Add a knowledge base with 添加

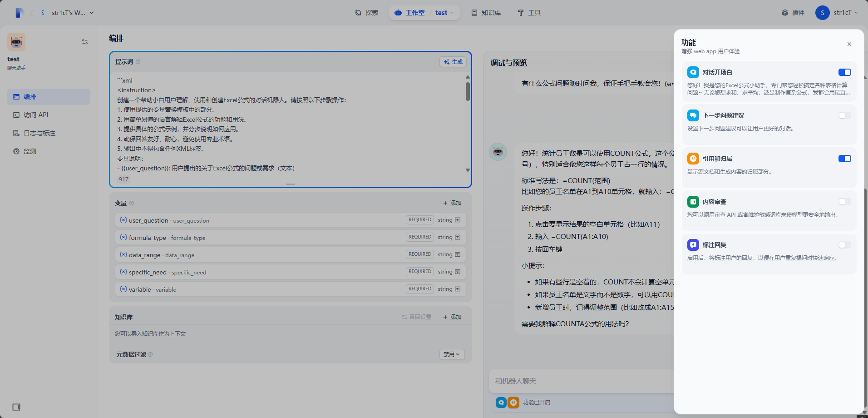click(452, 317)
